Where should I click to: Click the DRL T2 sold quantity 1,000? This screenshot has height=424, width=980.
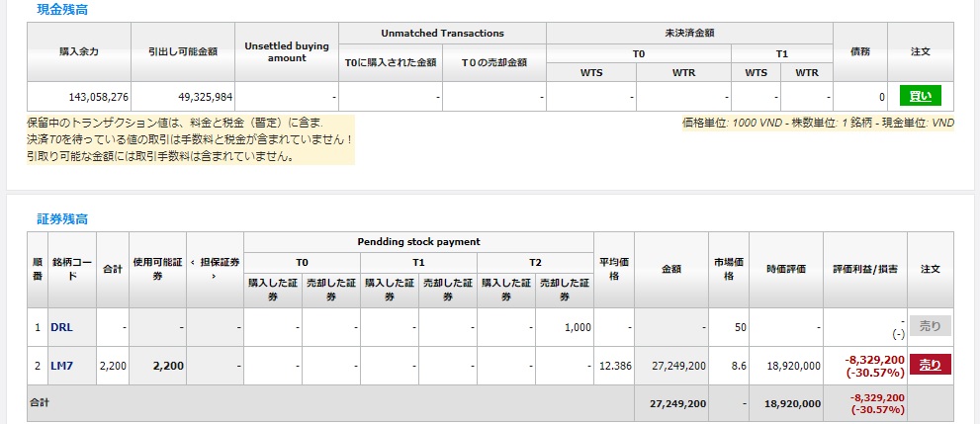coord(564,327)
